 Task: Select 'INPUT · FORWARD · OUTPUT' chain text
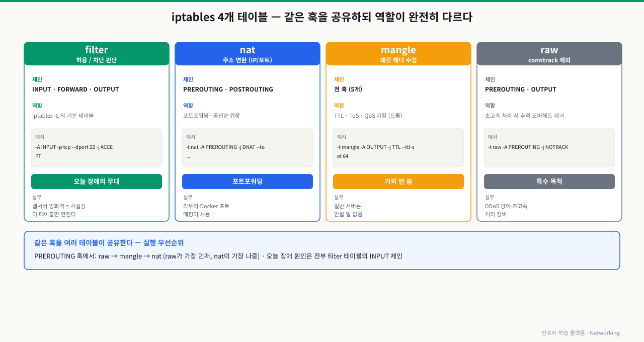[75, 90]
